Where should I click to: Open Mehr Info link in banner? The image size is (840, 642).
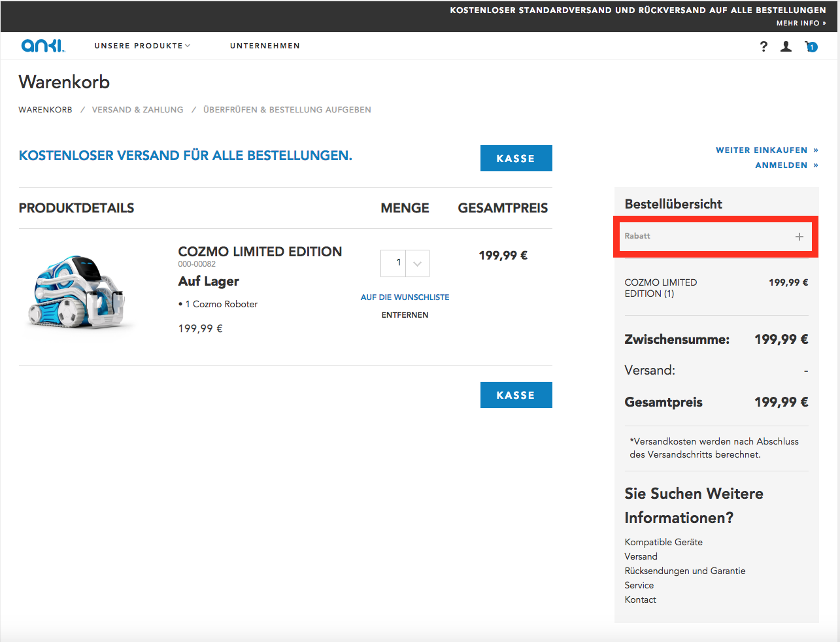pyautogui.click(x=801, y=23)
